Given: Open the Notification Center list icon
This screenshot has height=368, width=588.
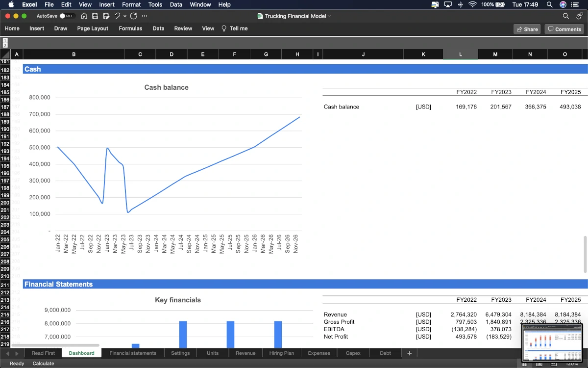Looking at the screenshot, I should pyautogui.click(x=575, y=4).
